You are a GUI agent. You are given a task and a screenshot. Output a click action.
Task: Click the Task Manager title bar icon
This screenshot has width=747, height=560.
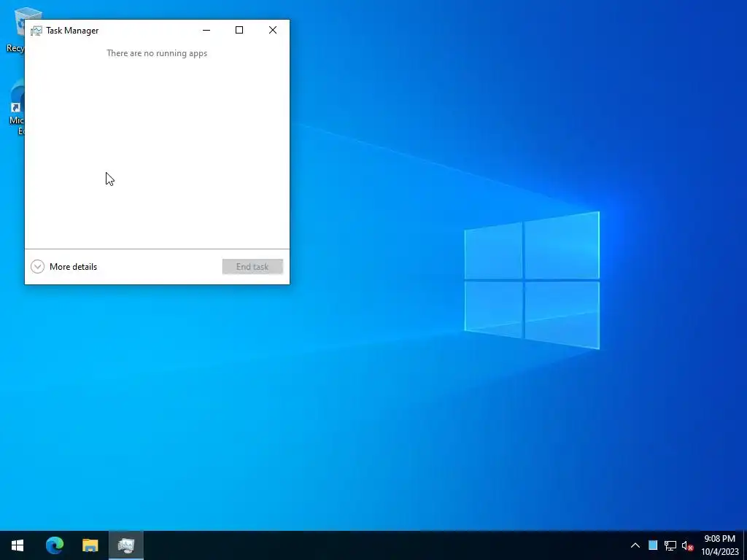pos(36,31)
